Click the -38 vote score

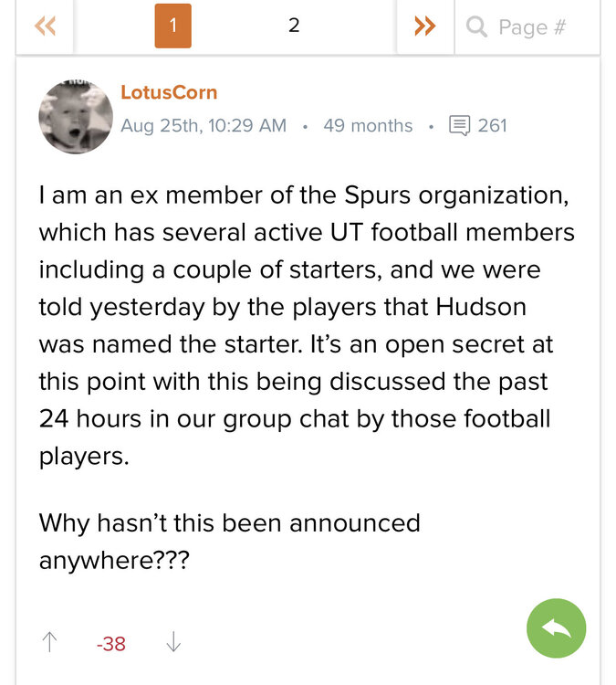tap(111, 644)
